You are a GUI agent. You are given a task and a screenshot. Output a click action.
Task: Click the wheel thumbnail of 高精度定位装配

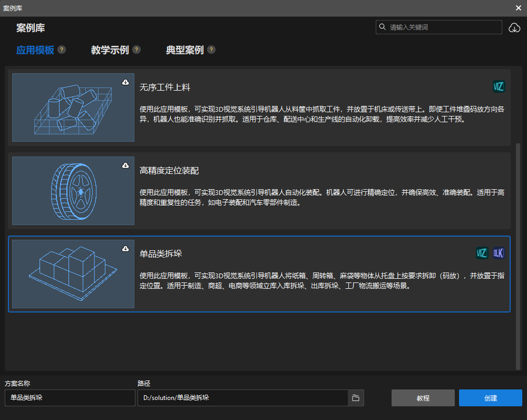73,190
